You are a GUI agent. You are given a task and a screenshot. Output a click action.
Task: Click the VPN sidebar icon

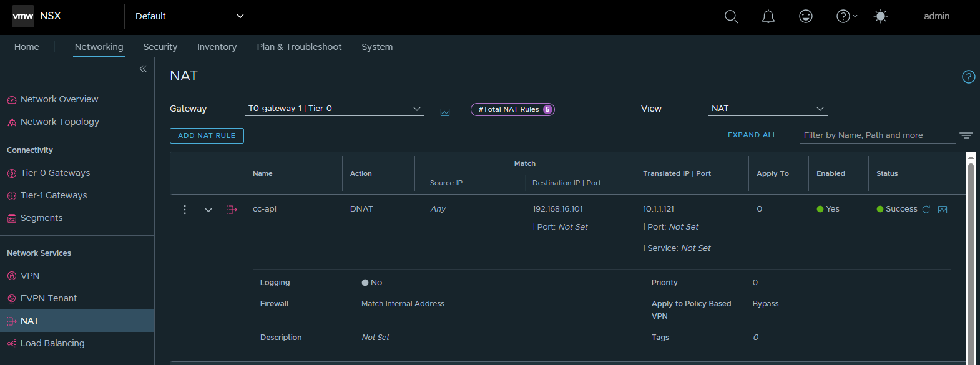(12, 276)
